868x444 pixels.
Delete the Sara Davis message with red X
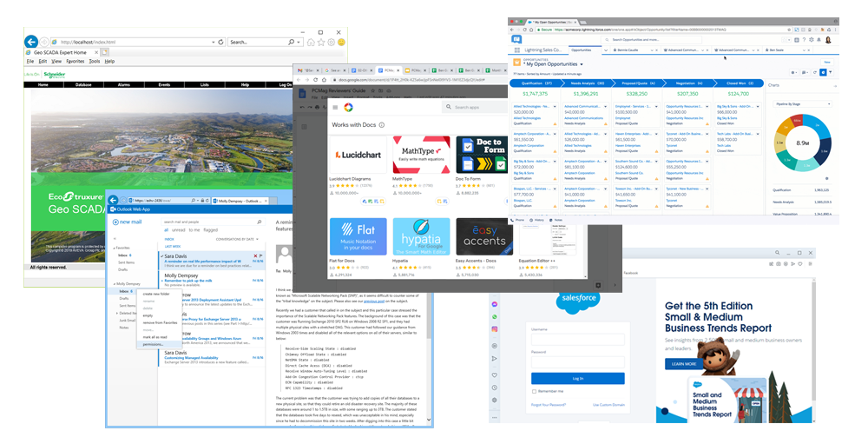[x=255, y=256]
